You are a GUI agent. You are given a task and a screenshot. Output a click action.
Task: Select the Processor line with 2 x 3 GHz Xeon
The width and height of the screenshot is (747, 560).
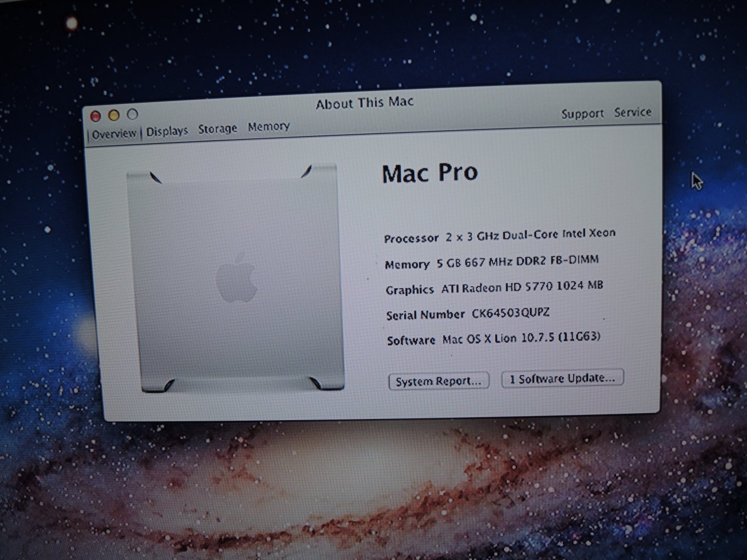click(500, 236)
